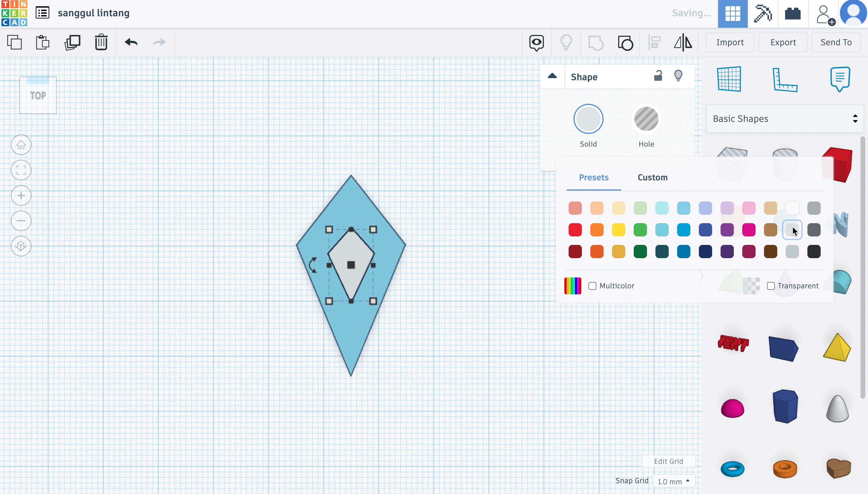This screenshot has width=868, height=494.
Task: Click the Tinkercad logo
Action: [14, 13]
